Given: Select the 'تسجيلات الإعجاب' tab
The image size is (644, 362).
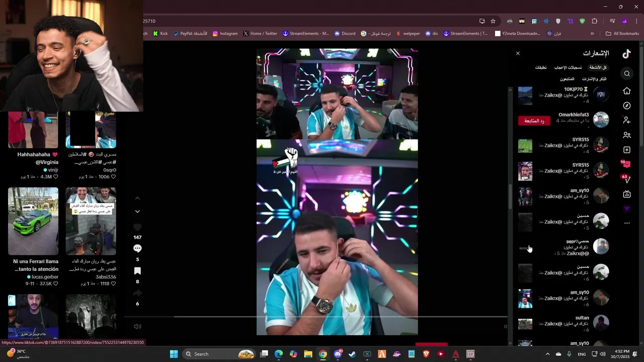Looking at the screenshot, I should coord(568,67).
